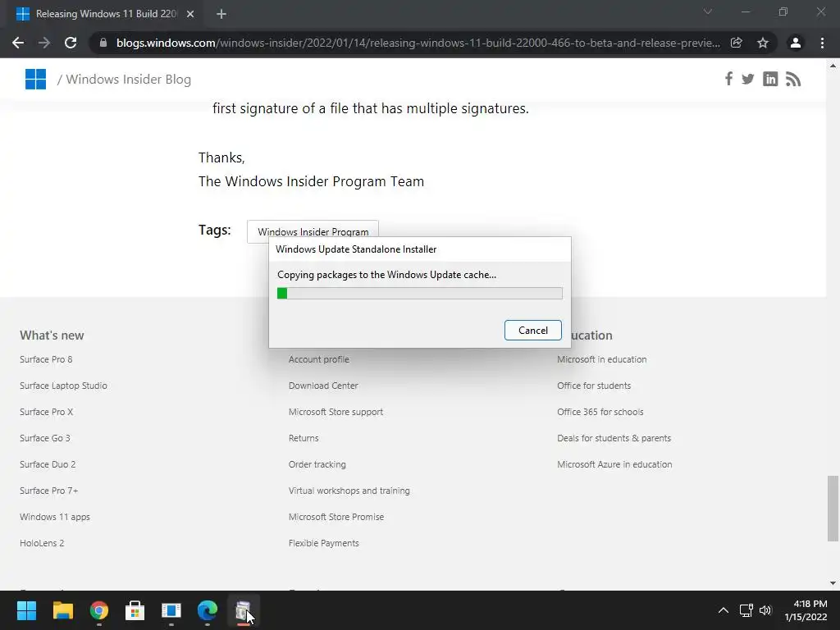The height and width of the screenshot is (630, 840).
Task: Click the installer copying progress bar
Action: [x=419, y=293]
